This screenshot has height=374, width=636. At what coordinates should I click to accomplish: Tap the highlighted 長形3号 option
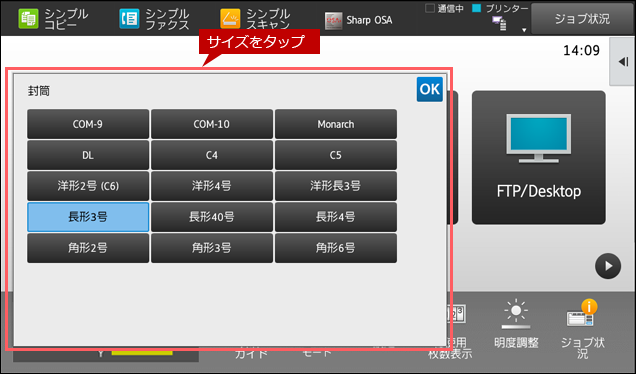point(88,217)
